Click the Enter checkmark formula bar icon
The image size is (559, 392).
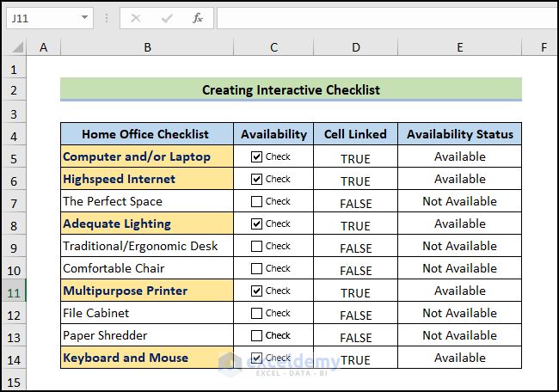167,18
